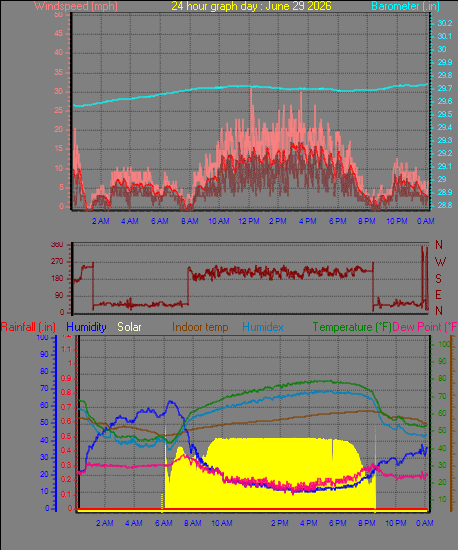Click the 2 PM tick on bottom graph
Image resolution: width=458 pixels, height=550 pixels.
coord(279,523)
